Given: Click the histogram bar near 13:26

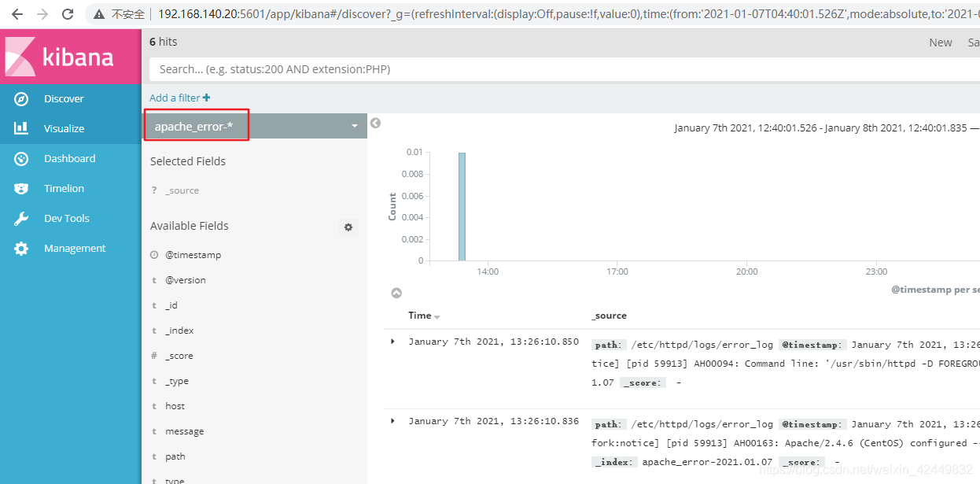Looking at the screenshot, I should click(x=462, y=206).
